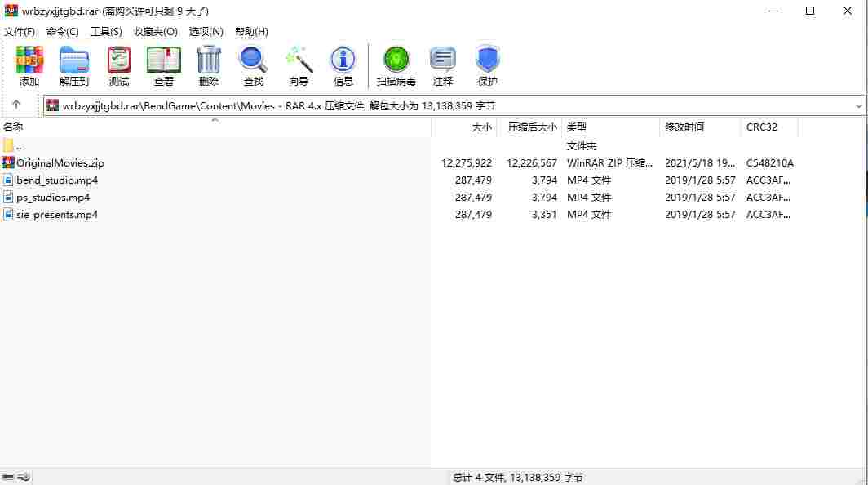Select bend_studio.mp4 file name

57,180
